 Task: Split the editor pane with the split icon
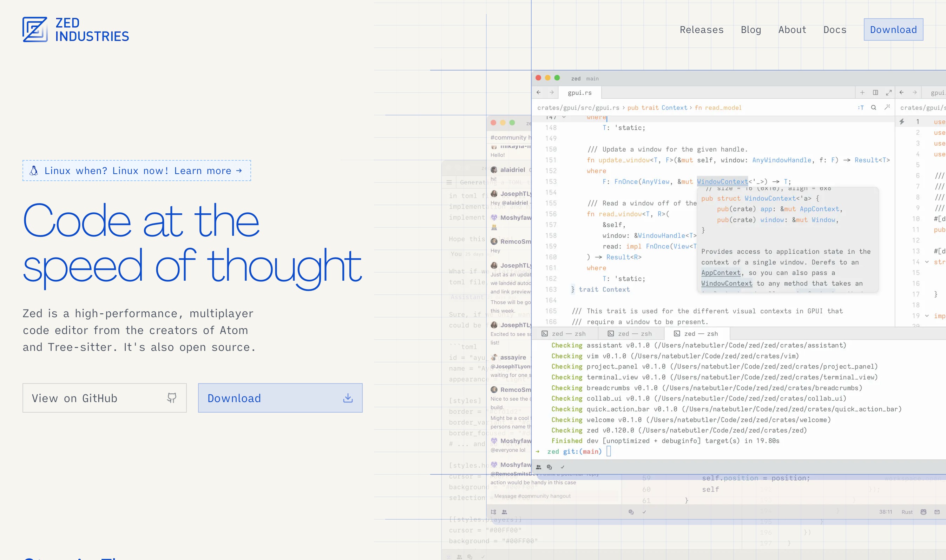(x=875, y=92)
